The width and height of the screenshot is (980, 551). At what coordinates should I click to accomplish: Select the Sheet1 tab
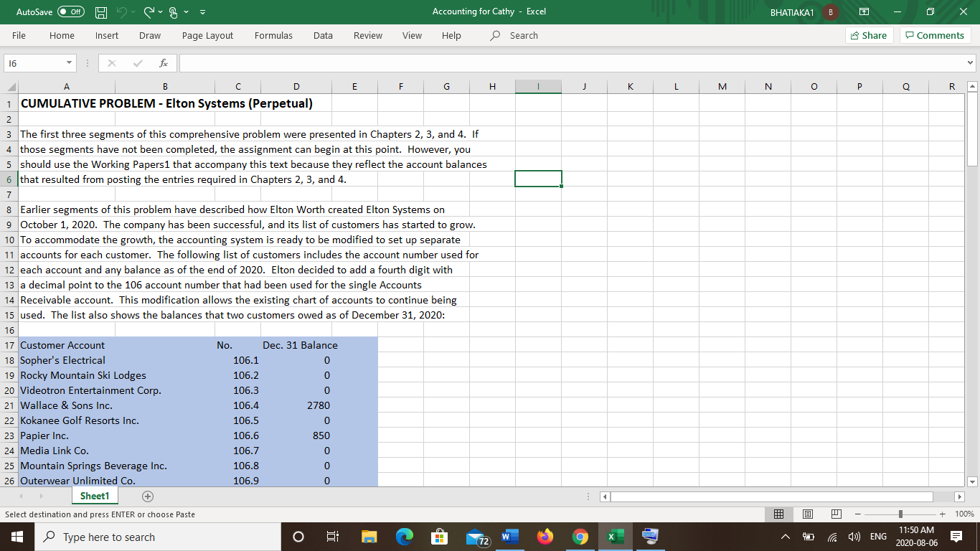point(95,496)
